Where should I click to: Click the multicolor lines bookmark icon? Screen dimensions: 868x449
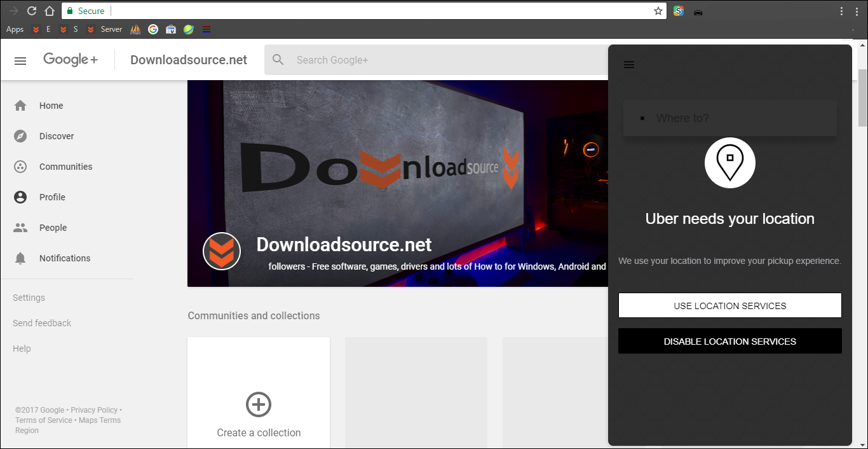207,29
